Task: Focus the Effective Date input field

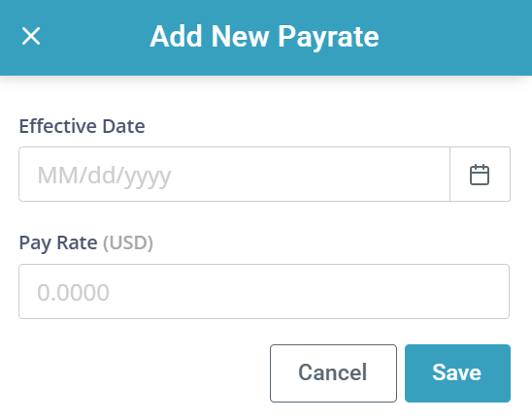Action: tap(234, 175)
